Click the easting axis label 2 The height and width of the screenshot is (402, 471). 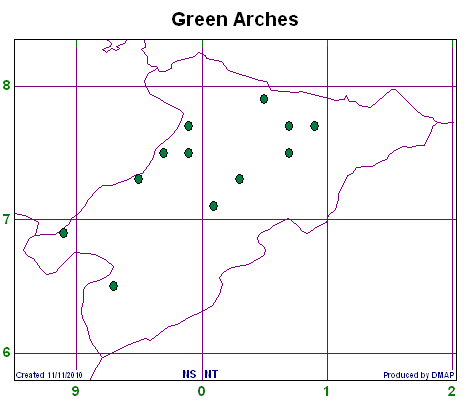452,391
